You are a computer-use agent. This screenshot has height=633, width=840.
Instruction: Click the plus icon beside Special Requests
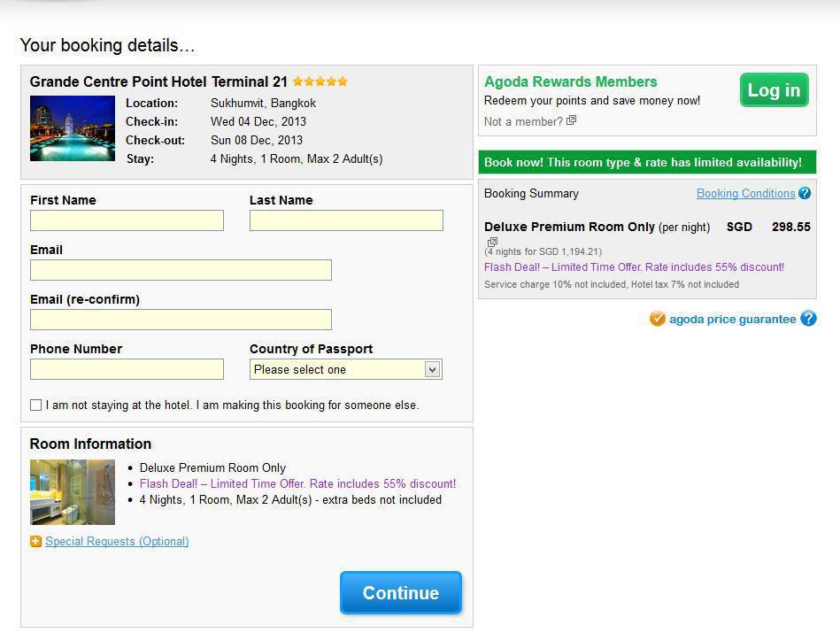(x=36, y=541)
